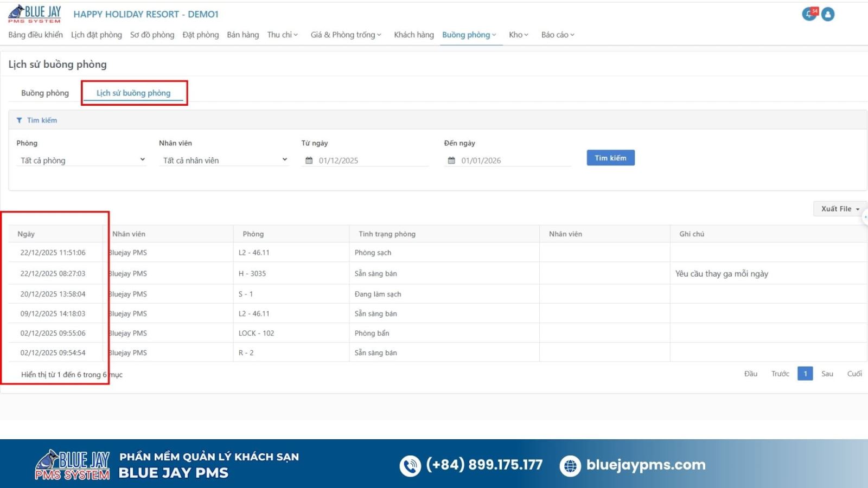Click the notification bell icon
Image resolution: width=868 pixels, height=488 pixels.
pyautogui.click(x=809, y=14)
